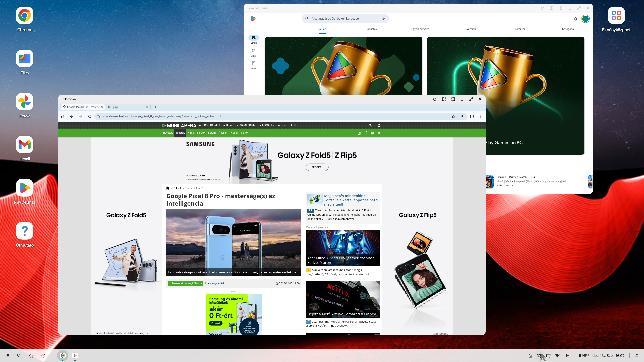Open Gmail from the desktop

(x=25, y=145)
